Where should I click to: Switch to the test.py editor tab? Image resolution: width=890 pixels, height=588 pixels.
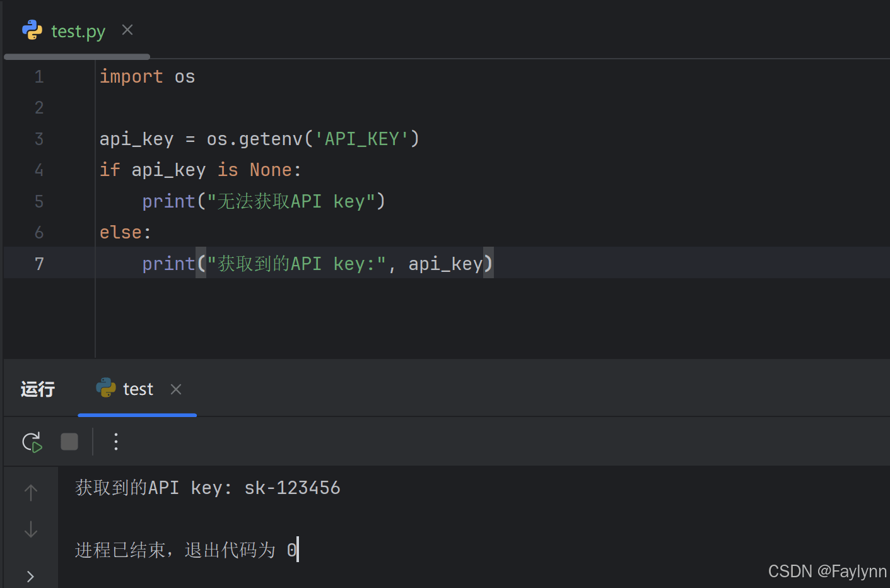(78, 31)
